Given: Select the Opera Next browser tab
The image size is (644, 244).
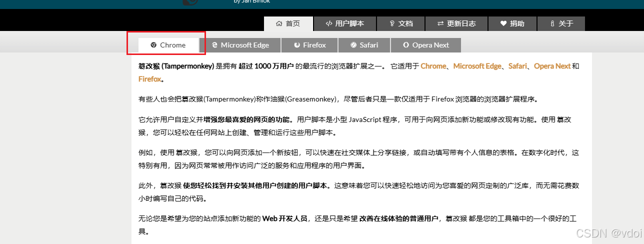Looking at the screenshot, I should click(425, 45).
